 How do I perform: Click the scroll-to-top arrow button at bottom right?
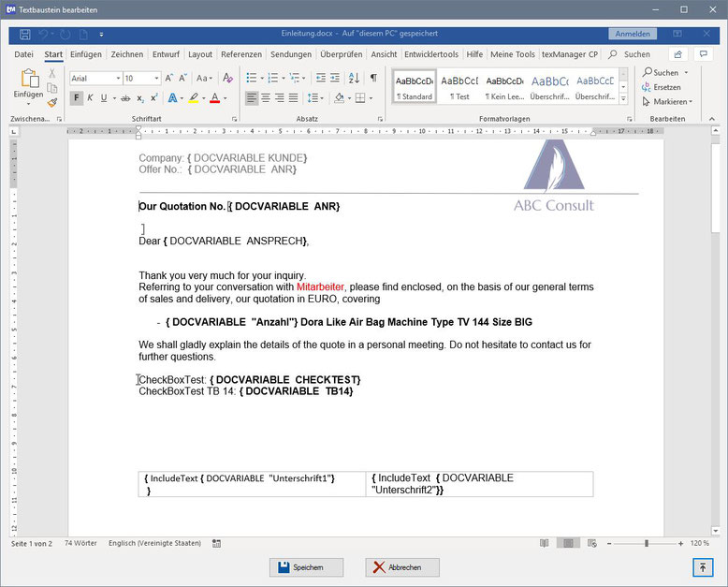[x=703, y=567]
